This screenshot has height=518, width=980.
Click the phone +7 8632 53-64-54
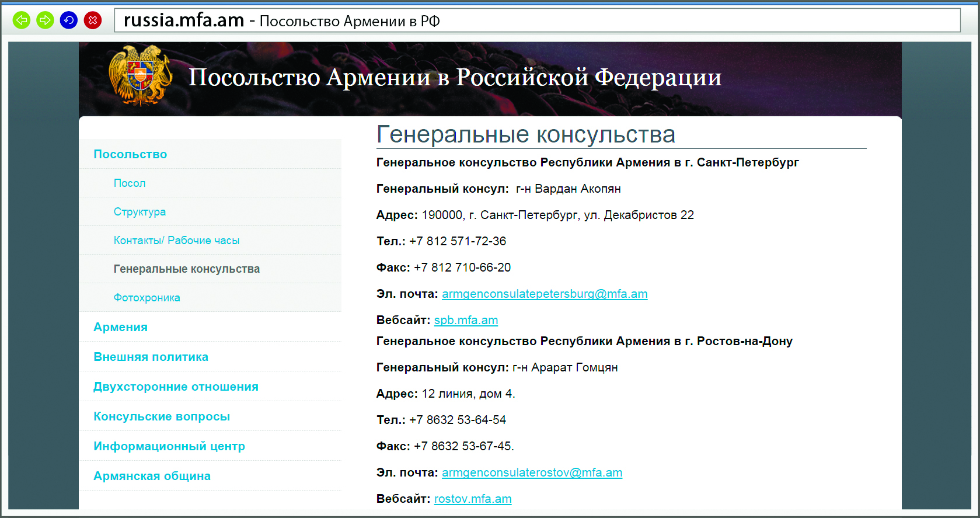pos(458,420)
